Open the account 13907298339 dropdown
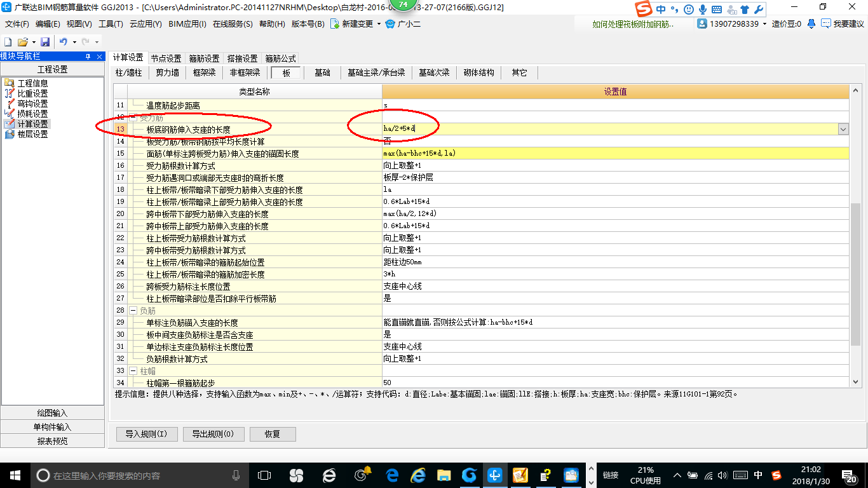 [764, 24]
